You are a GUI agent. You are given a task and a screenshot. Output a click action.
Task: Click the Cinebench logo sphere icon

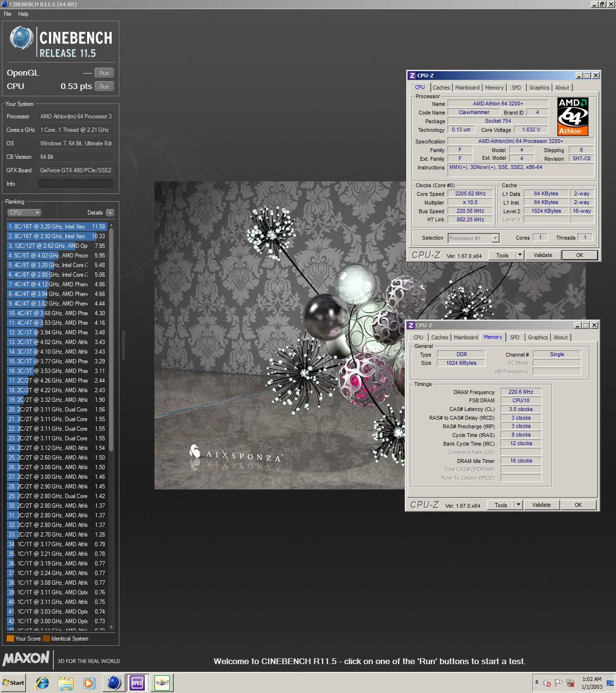coord(21,38)
